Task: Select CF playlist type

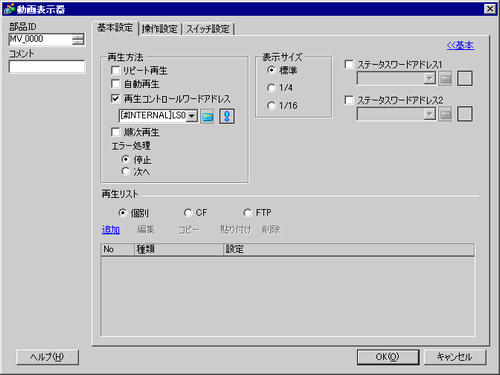Action: pyautogui.click(x=188, y=212)
